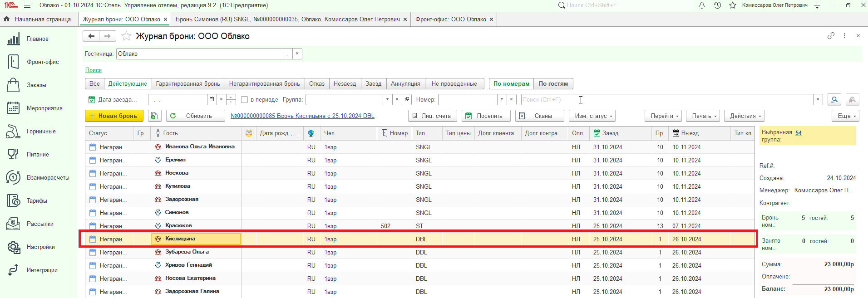Viewport: 868px width, 298px height.
Task: Select the 'Красюков' booking row
Action: point(419,226)
